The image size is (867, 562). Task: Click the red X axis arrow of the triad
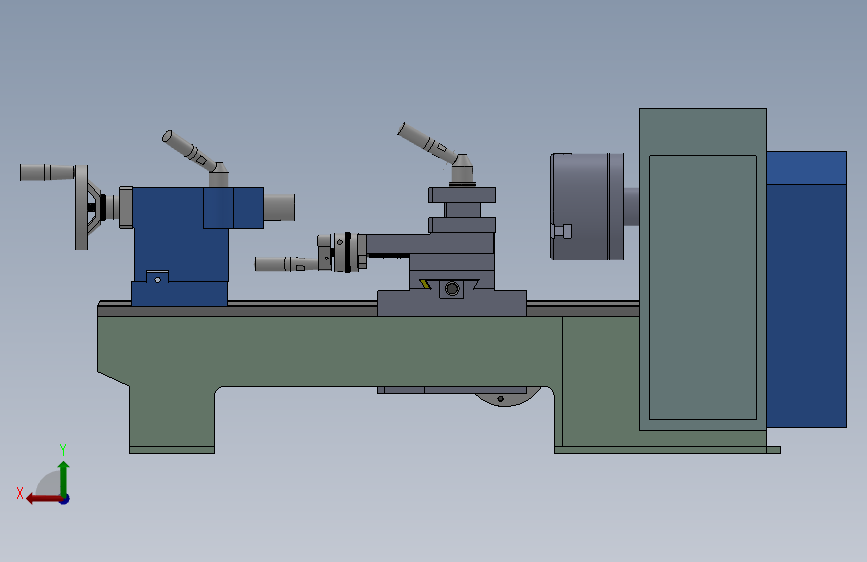pyautogui.click(x=43, y=499)
